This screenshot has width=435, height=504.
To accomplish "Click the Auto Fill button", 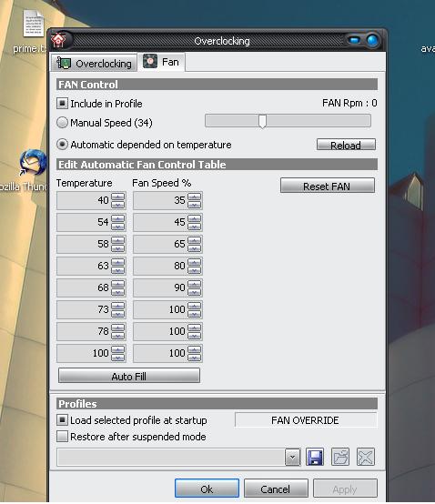I will click(x=129, y=376).
